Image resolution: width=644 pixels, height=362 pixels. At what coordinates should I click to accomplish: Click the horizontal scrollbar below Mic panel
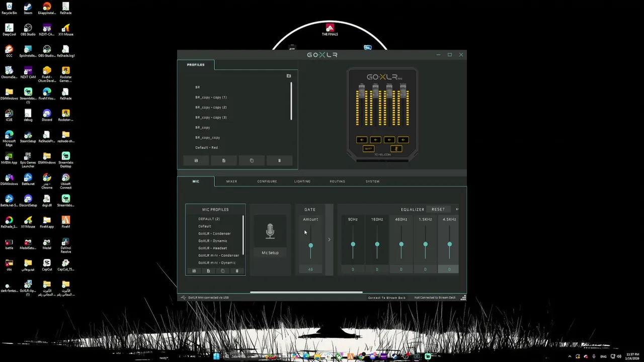pos(306,292)
